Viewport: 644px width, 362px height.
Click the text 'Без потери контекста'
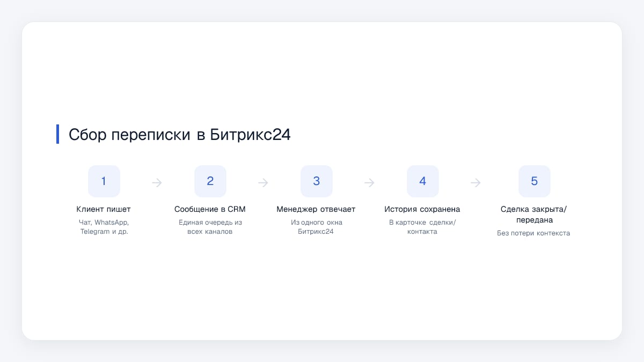pos(534,233)
